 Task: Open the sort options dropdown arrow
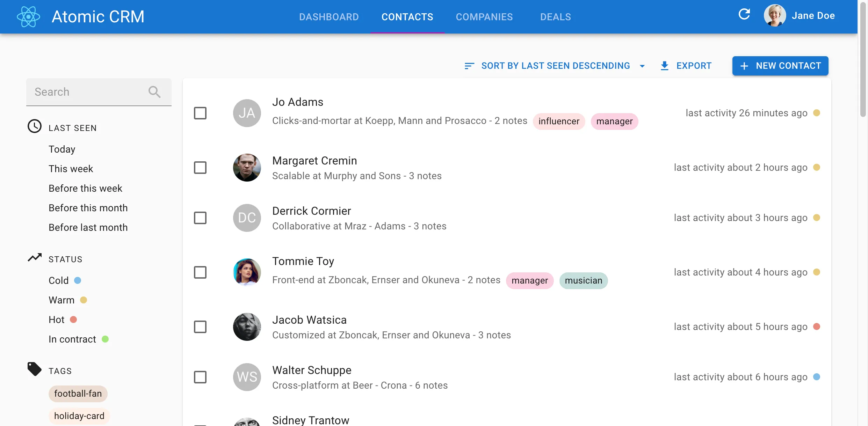click(642, 66)
